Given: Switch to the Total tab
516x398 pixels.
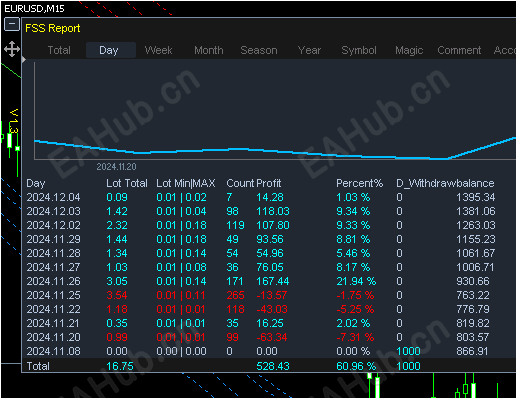Looking at the screenshot, I should (x=59, y=50).
